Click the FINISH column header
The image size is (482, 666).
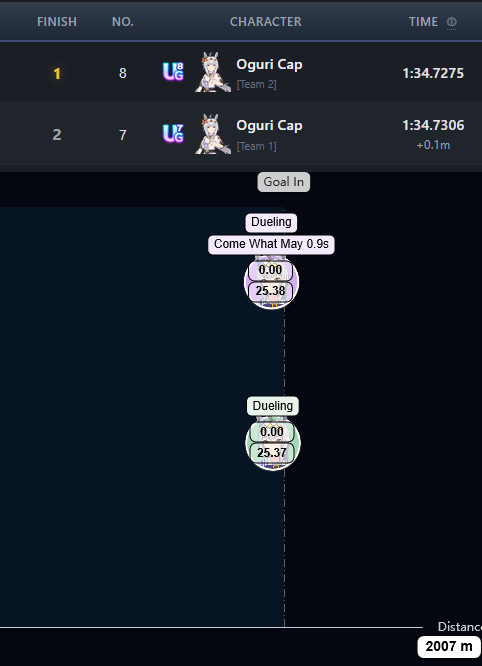(57, 22)
